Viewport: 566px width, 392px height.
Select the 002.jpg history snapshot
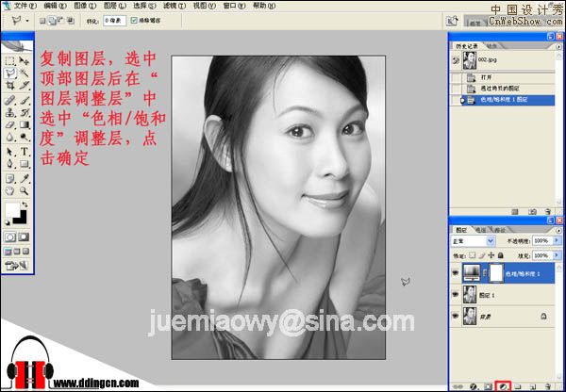[x=504, y=60]
